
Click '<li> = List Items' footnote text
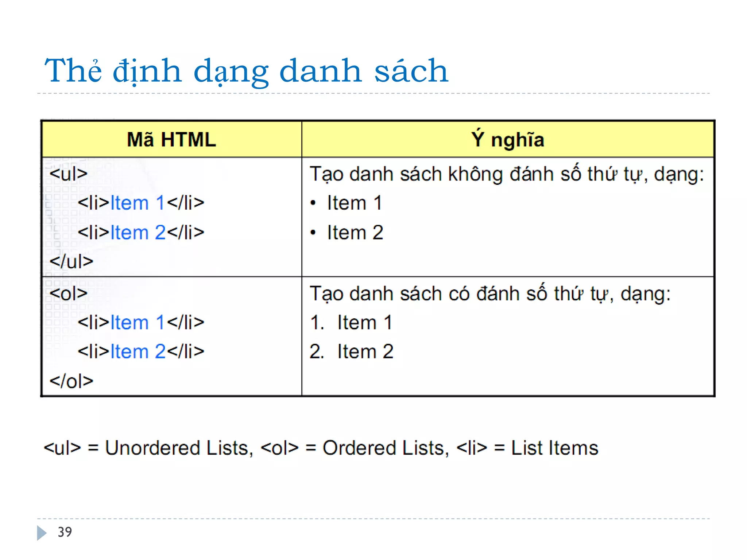(x=527, y=448)
